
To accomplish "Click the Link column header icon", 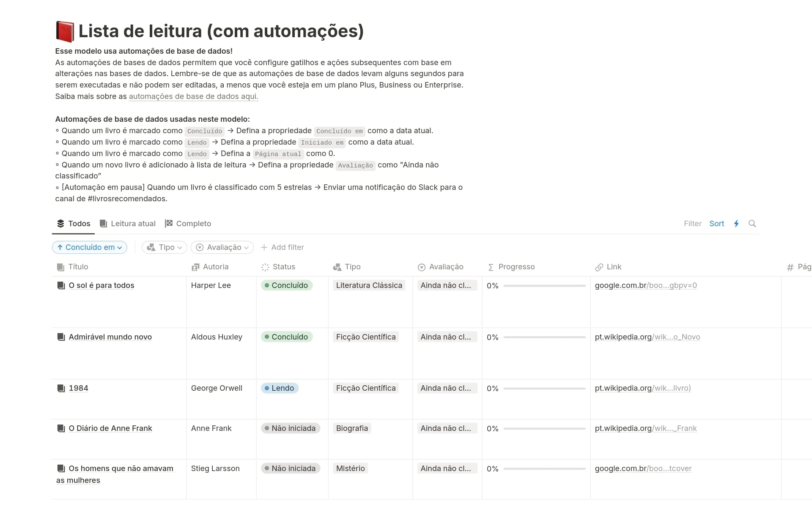I will click(x=599, y=267).
